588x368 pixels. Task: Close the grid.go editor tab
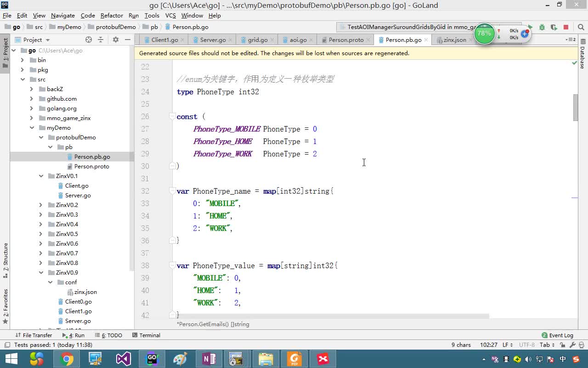tap(272, 40)
